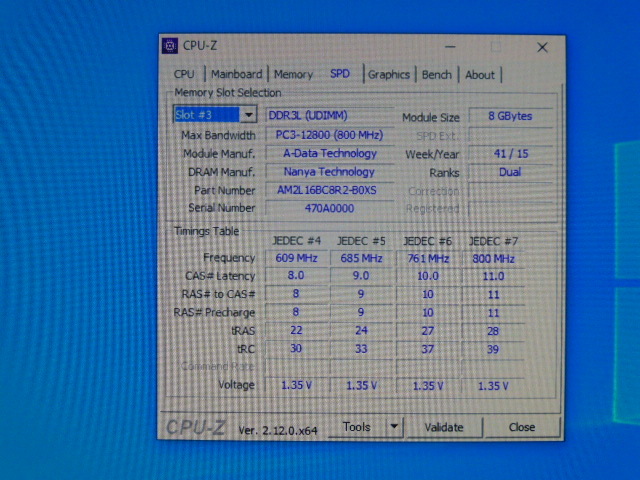Image resolution: width=640 pixels, height=480 pixels.
Task: Select the SPD tab
Action: point(340,74)
